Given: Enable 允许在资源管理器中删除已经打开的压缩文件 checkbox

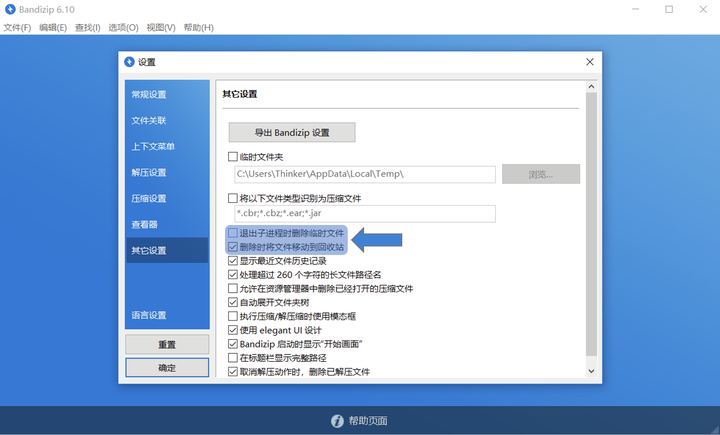Looking at the screenshot, I should 233,288.
